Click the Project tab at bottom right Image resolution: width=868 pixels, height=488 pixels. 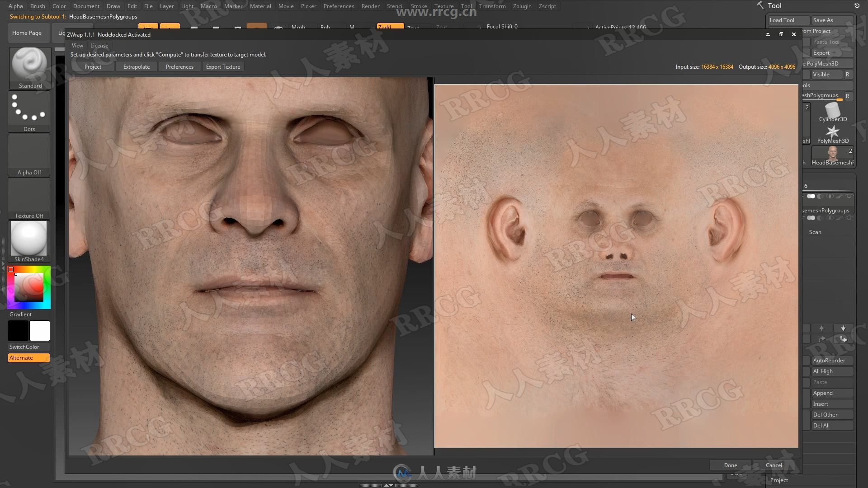[x=778, y=480]
